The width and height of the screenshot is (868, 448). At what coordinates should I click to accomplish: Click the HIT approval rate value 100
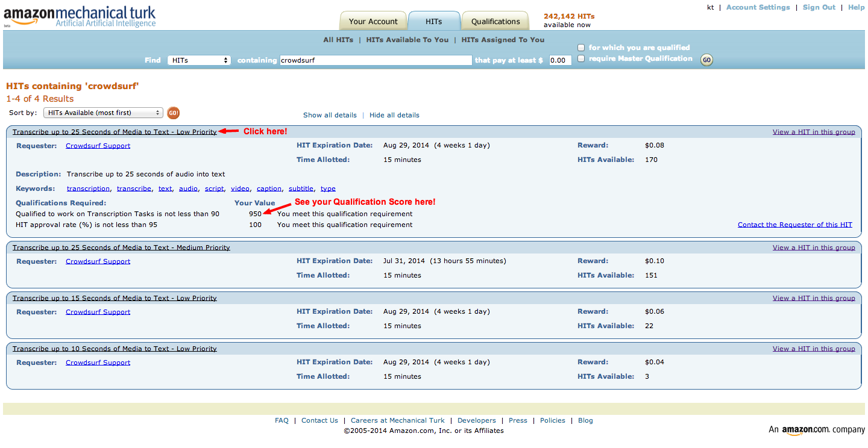pos(256,225)
